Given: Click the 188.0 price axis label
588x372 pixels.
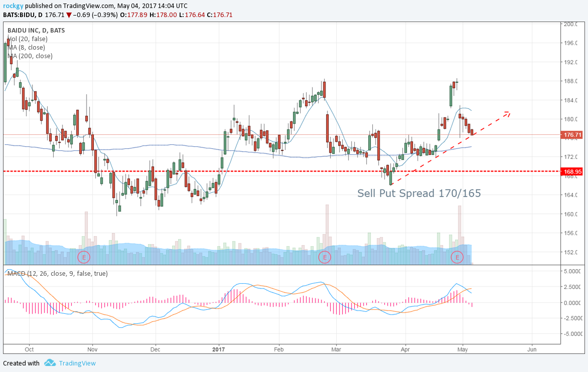Looking at the screenshot, I should 571,81.
